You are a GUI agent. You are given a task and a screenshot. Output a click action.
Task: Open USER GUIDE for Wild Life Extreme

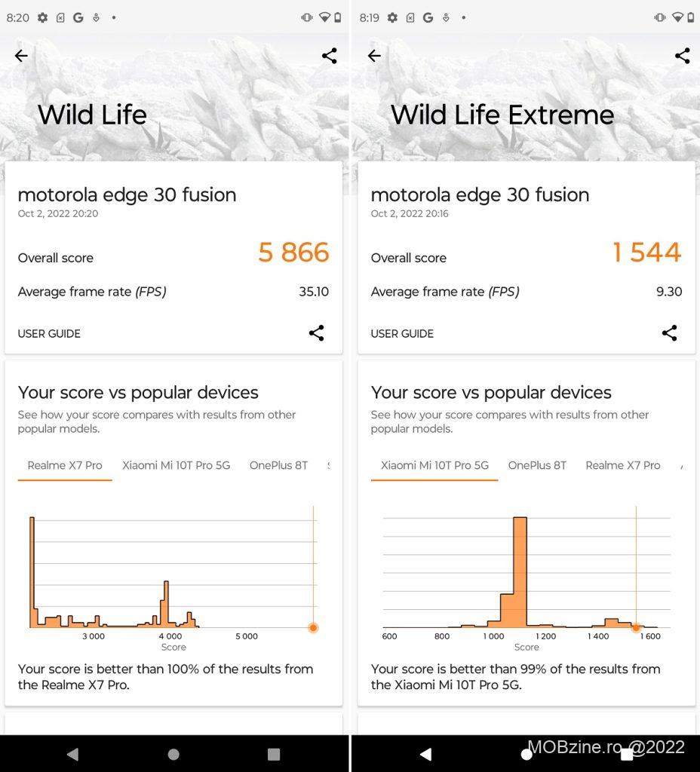402,333
